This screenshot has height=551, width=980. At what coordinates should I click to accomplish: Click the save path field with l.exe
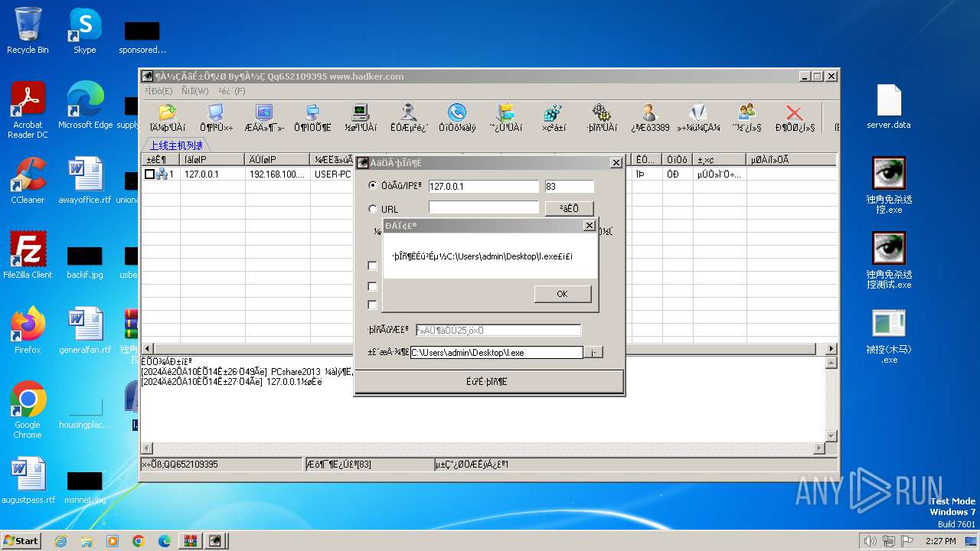[497, 353]
